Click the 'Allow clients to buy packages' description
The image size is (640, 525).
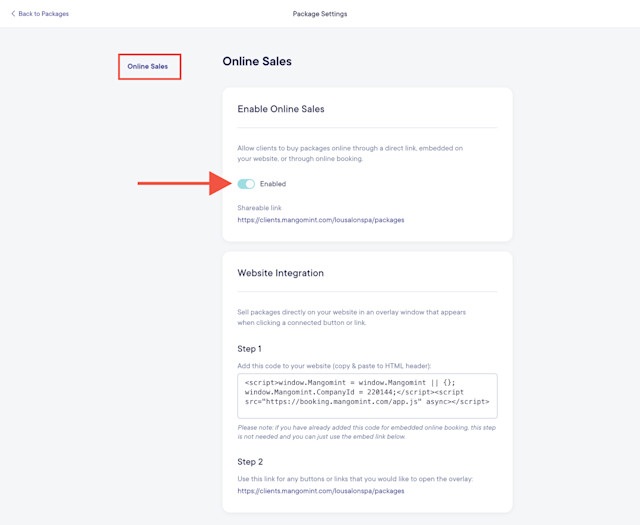pos(350,153)
